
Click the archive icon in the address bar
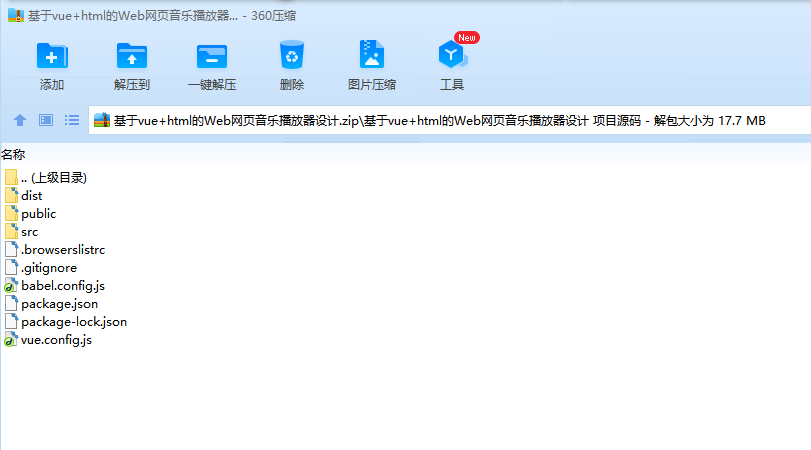point(102,121)
